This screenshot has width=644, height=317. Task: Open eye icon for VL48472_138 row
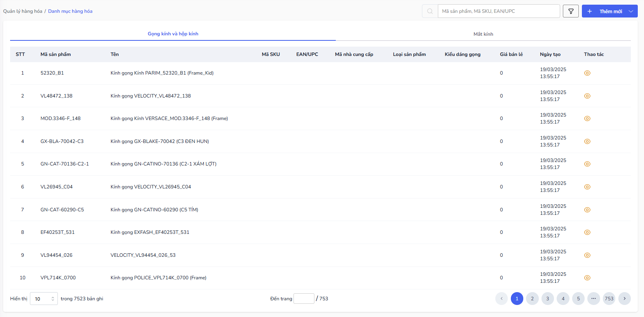[587, 96]
